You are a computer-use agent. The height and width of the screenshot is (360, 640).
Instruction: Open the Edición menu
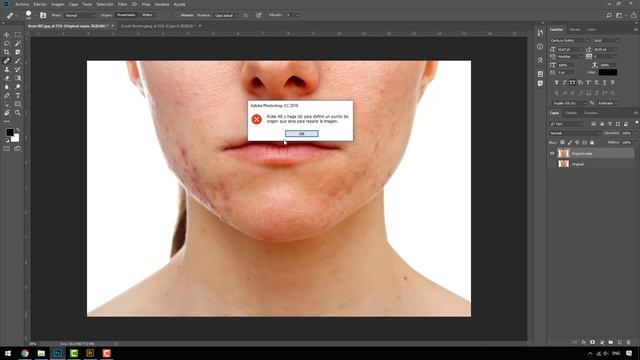[40, 4]
